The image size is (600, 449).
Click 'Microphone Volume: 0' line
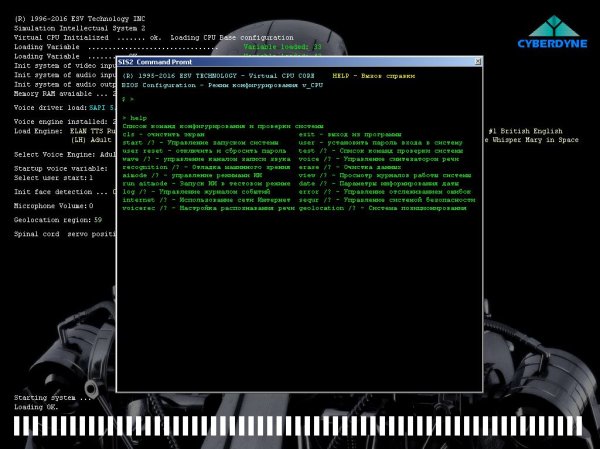54,206
